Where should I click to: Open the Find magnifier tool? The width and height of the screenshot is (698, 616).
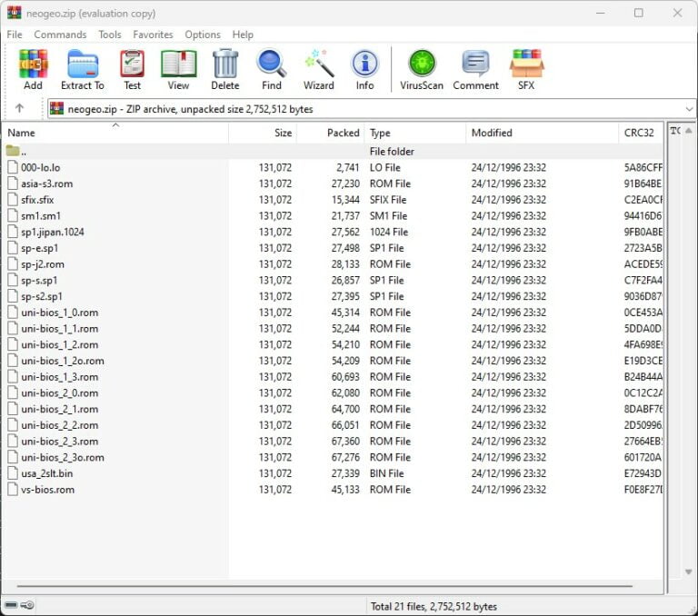[x=271, y=70]
